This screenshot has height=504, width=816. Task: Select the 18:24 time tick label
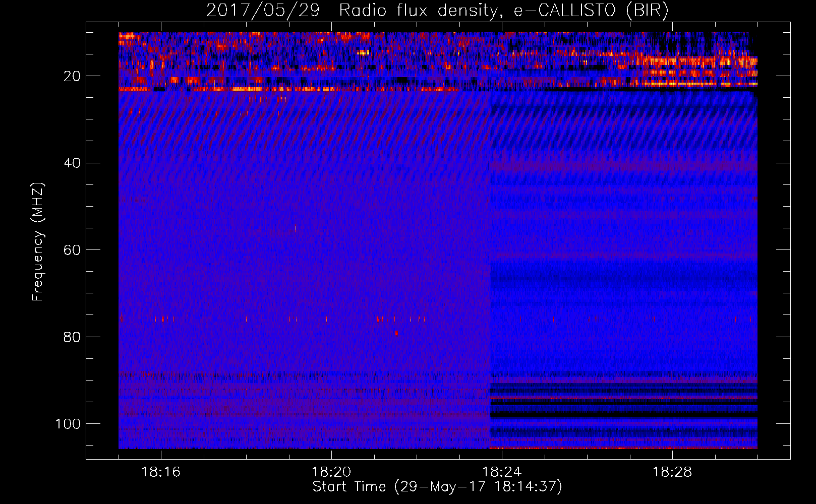click(502, 472)
